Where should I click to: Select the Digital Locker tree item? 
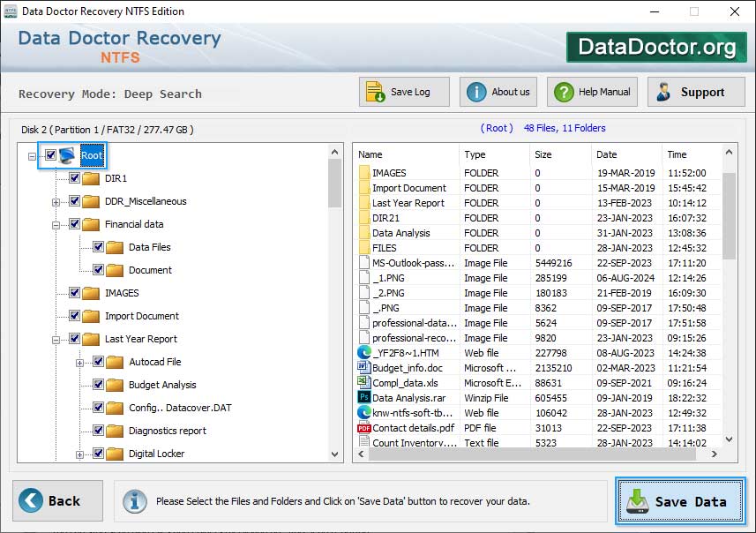click(x=156, y=454)
